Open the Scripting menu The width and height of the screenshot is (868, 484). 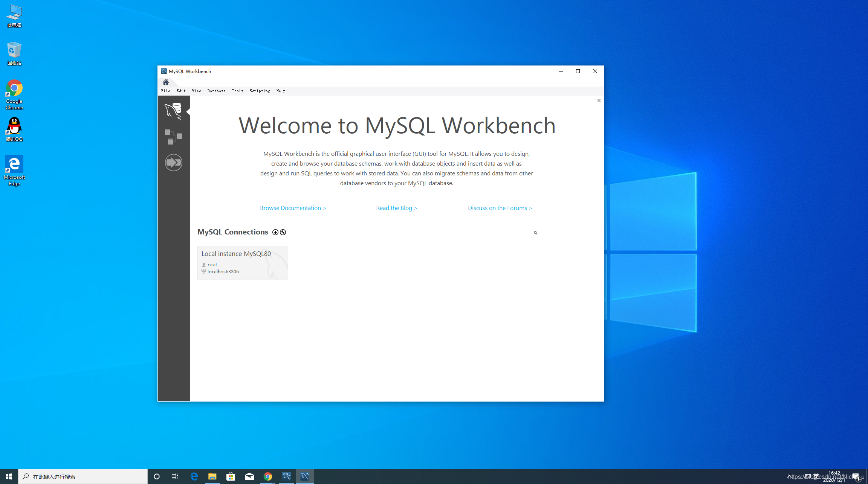[260, 91]
